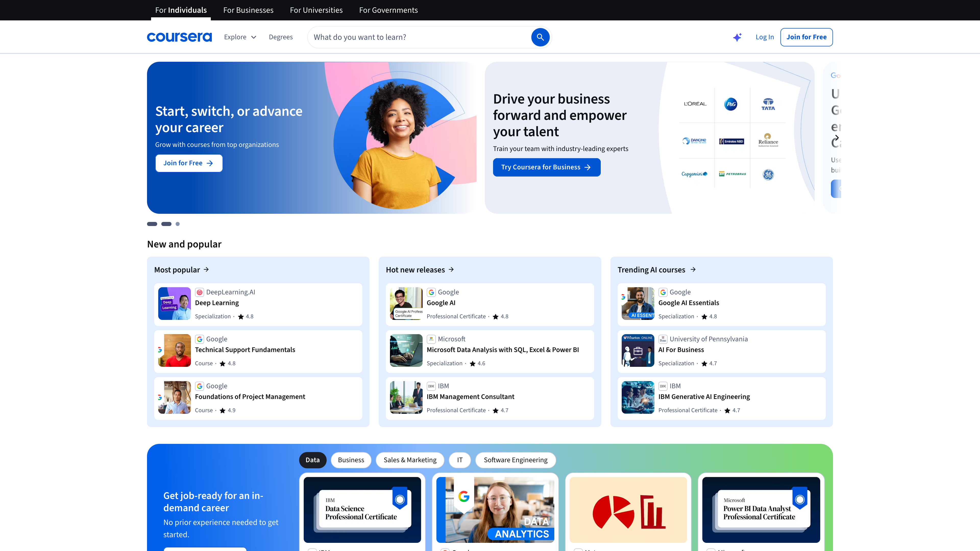This screenshot has width=980, height=551.
Task: Open the Google Data Analytics card image
Action: pos(495,510)
